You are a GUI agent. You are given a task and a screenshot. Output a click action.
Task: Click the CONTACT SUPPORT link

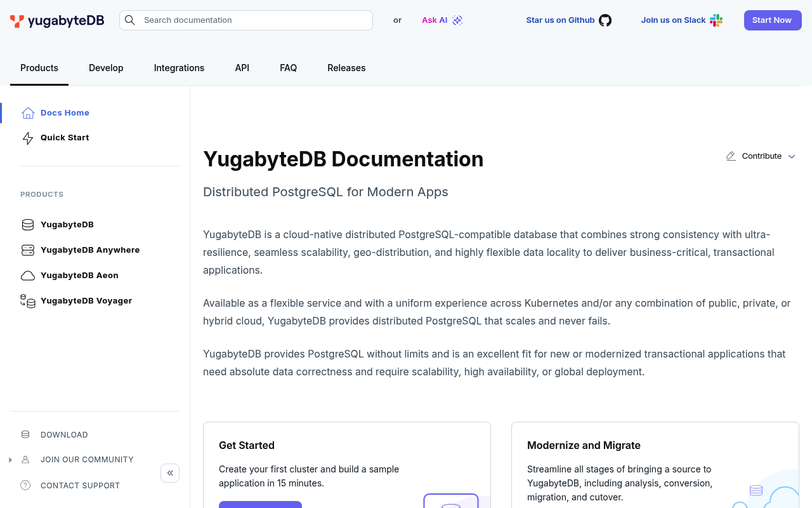pos(80,486)
